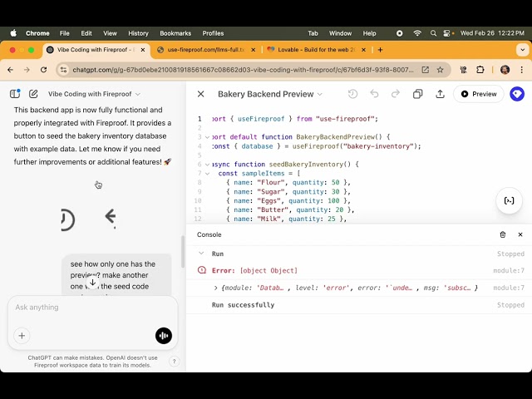Share the canvas via upload icon
This screenshot has height=399, width=532.
click(x=440, y=94)
